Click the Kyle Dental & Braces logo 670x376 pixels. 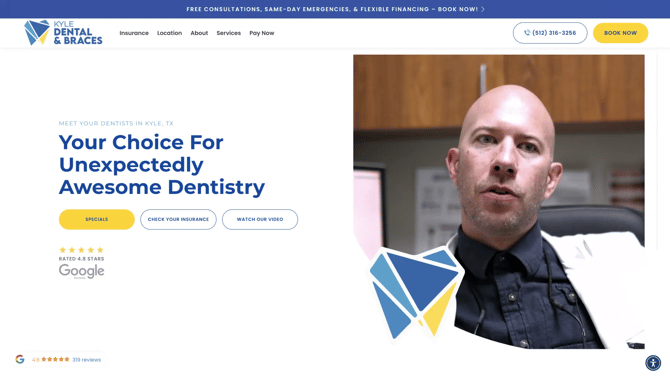(x=63, y=32)
